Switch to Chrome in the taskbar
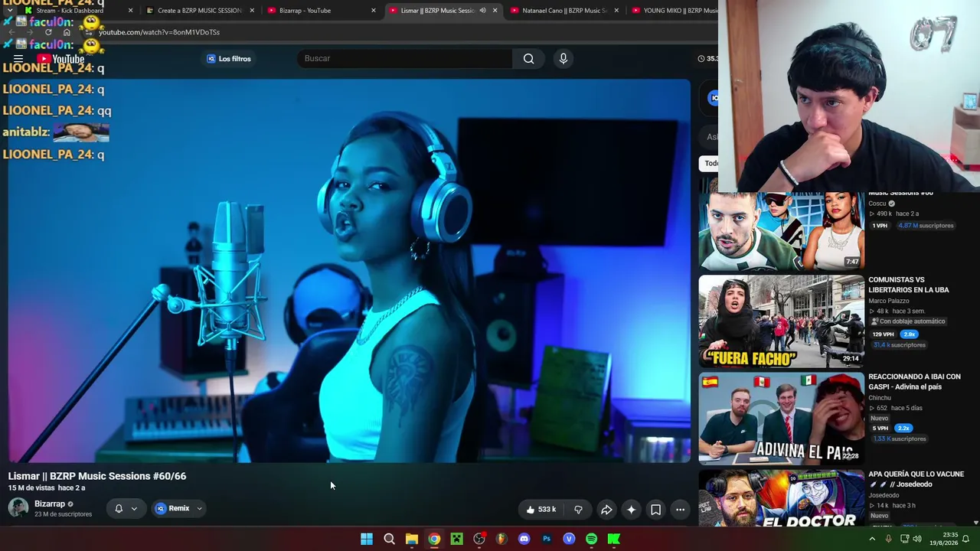 (x=434, y=540)
